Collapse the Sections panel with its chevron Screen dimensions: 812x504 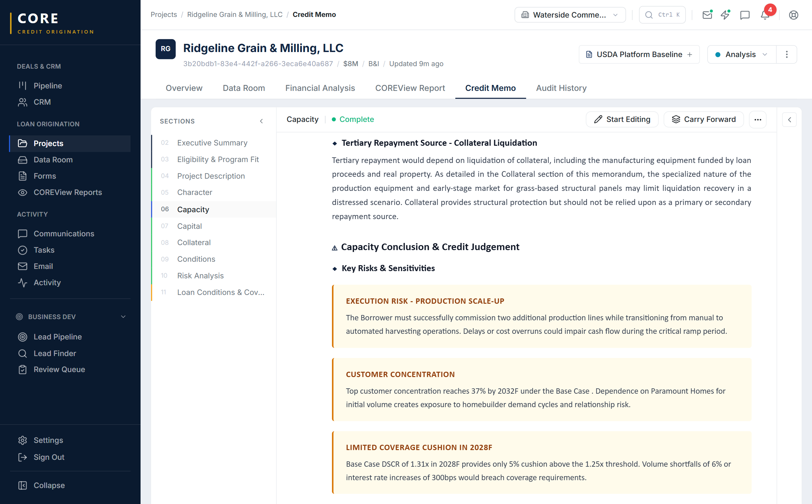coord(262,121)
